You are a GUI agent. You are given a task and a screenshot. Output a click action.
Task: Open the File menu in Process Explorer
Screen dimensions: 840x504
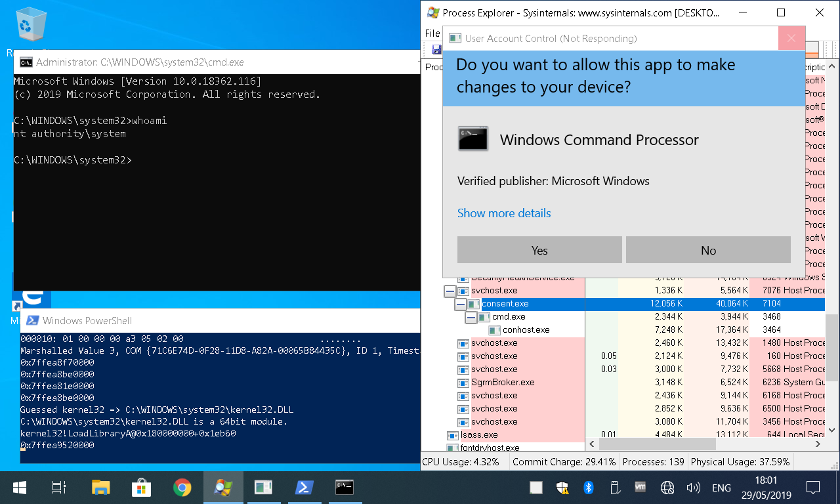pyautogui.click(x=432, y=33)
